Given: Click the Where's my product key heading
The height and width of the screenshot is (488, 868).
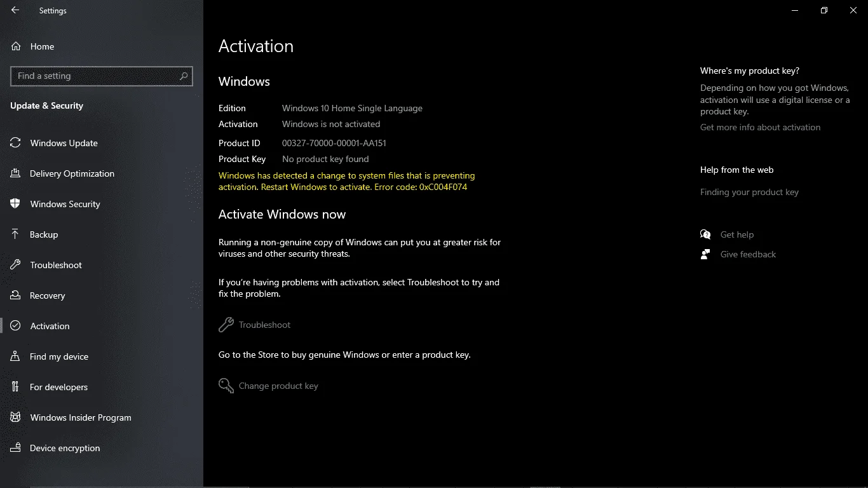Looking at the screenshot, I should 750,71.
